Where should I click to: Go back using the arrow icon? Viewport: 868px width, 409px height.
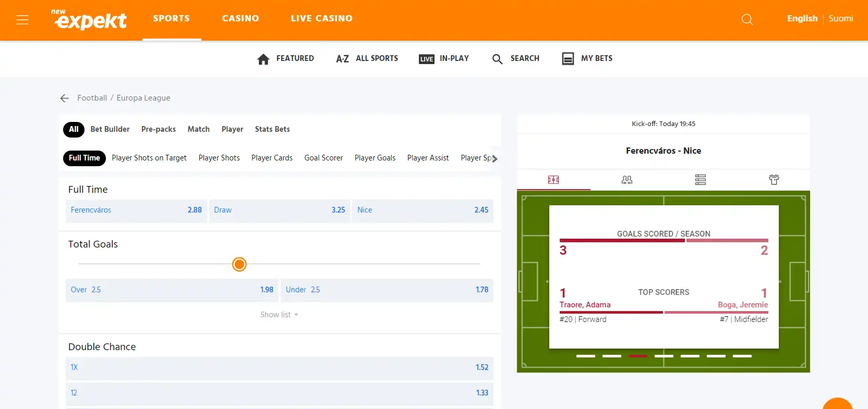[65, 98]
